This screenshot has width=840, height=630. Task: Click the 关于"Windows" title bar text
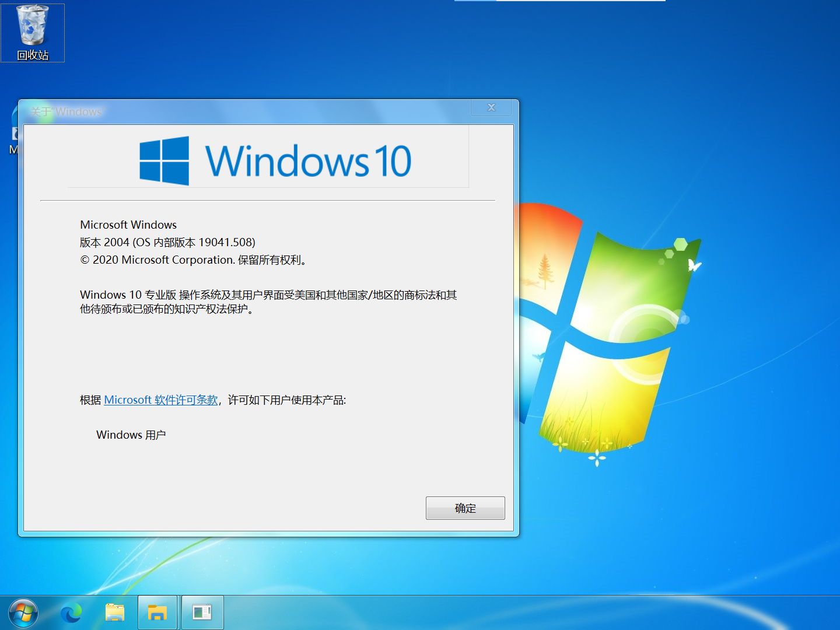(66, 111)
